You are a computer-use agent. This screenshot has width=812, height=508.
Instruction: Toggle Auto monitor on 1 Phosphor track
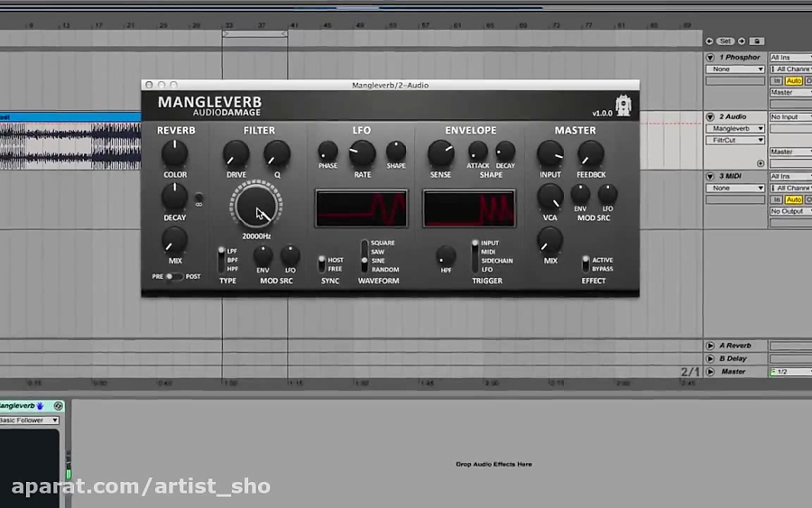pyautogui.click(x=793, y=81)
